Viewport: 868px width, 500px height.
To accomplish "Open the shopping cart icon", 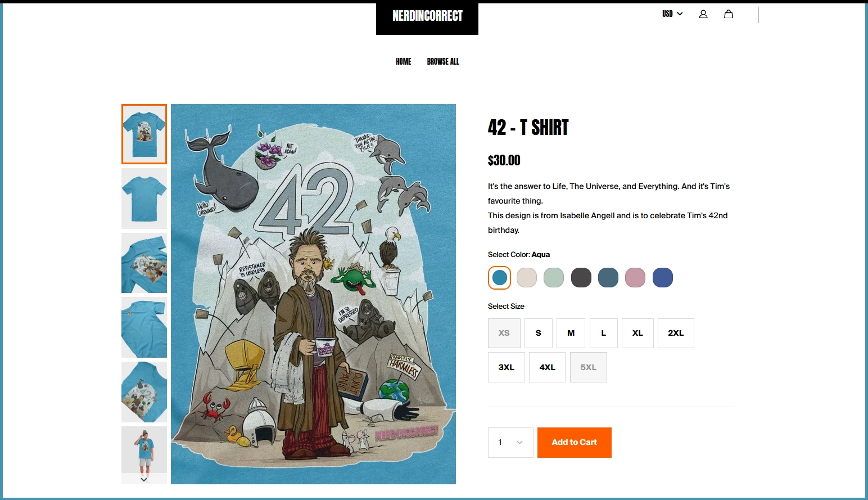I will (x=728, y=13).
